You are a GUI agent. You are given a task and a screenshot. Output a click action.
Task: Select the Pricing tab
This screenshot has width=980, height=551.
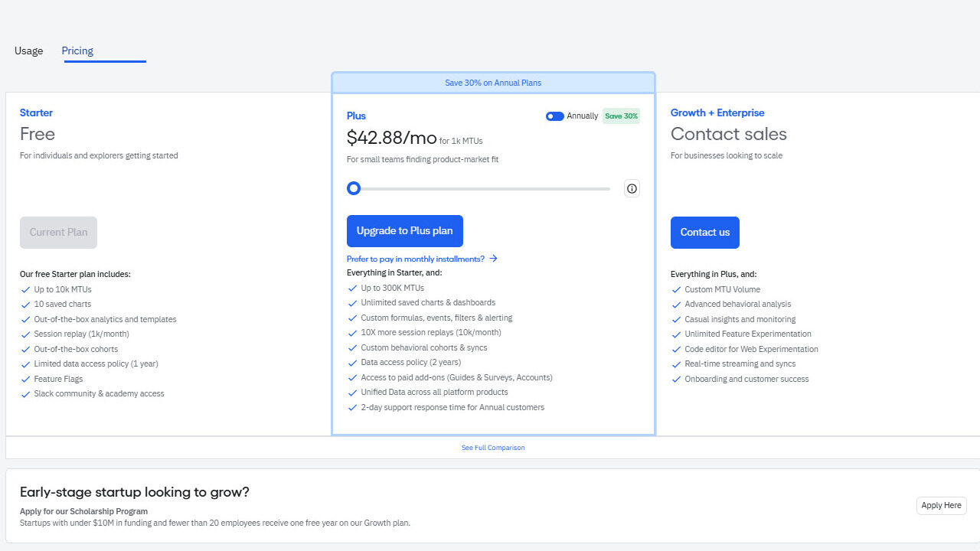[x=77, y=51]
